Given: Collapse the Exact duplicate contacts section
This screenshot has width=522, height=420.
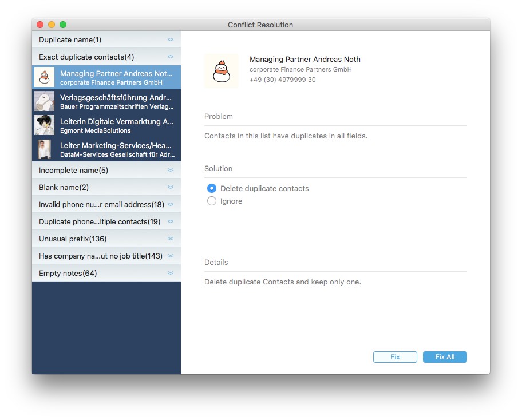Looking at the screenshot, I should (170, 57).
